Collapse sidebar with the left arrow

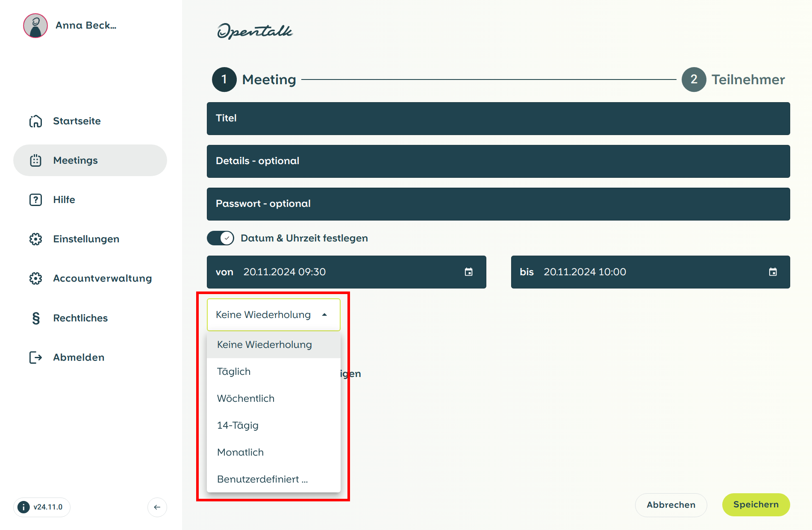[157, 507]
